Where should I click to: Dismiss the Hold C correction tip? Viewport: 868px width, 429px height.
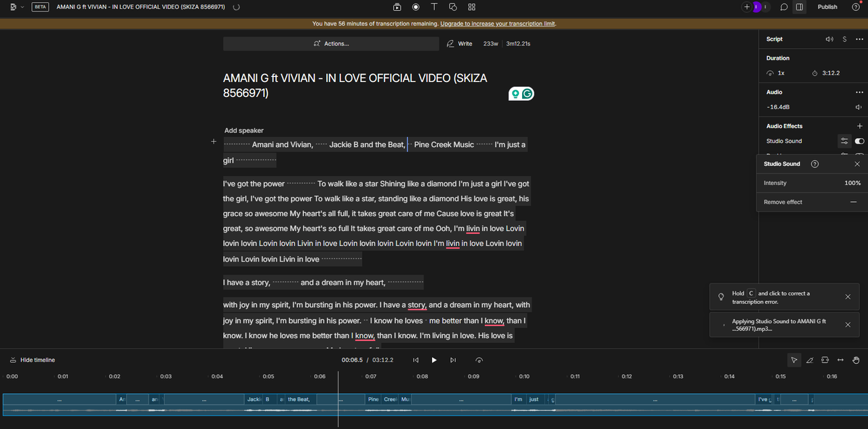point(848,297)
